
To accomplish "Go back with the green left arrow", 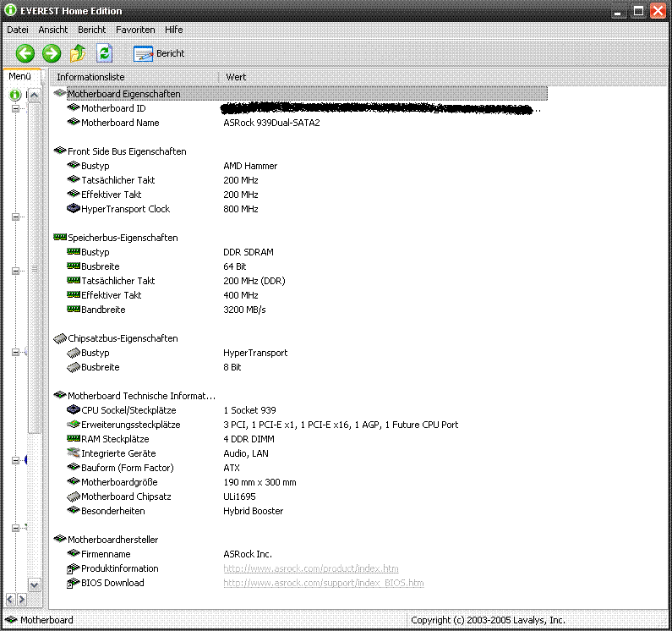I will pyautogui.click(x=25, y=53).
